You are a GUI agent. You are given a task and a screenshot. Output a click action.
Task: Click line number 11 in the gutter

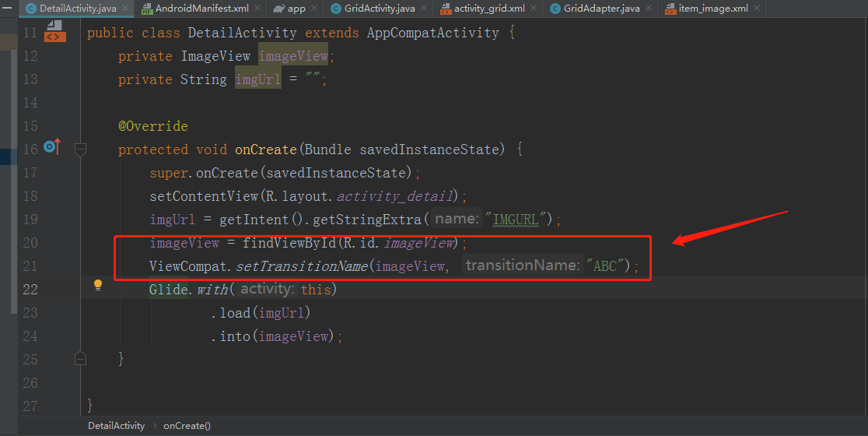30,33
